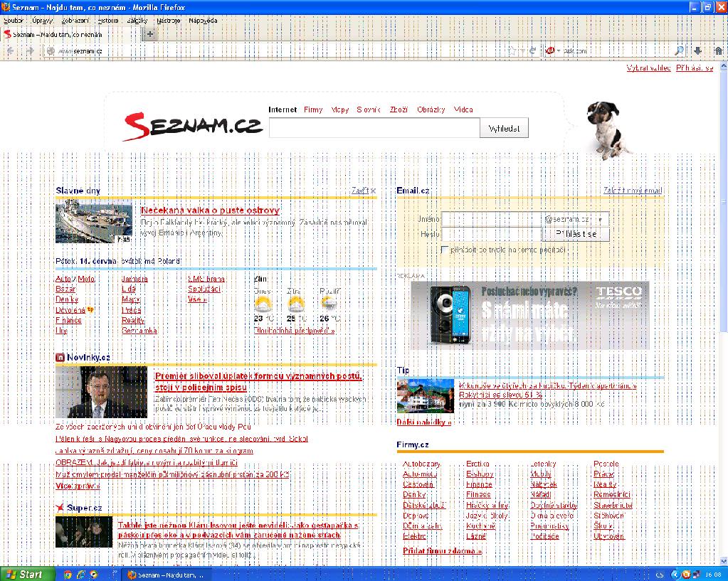Open the Downloads arrow icon
This screenshot has width=728, height=581.
pos(697,51)
